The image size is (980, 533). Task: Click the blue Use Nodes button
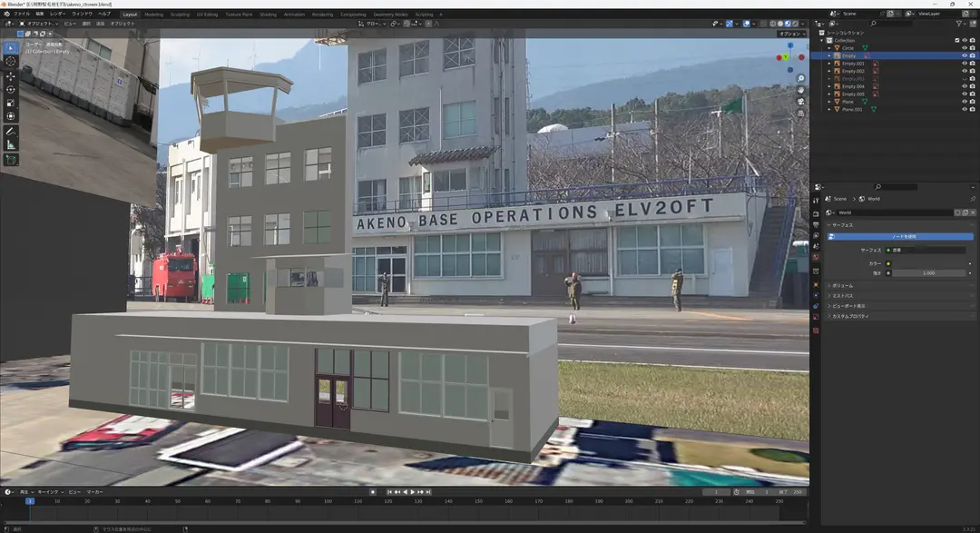901,236
